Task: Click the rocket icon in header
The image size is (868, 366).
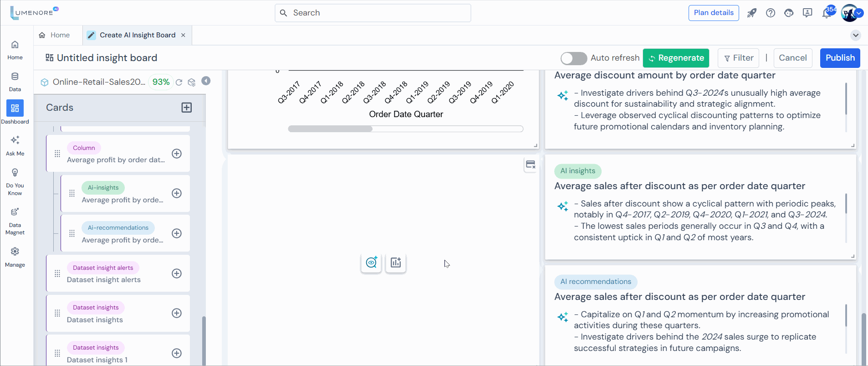Action: (751, 13)
